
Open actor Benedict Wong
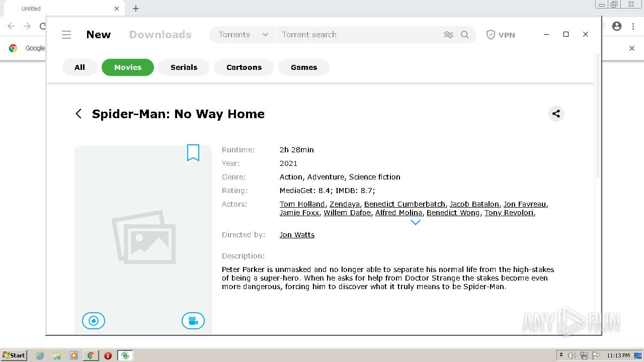coord(453,213)
